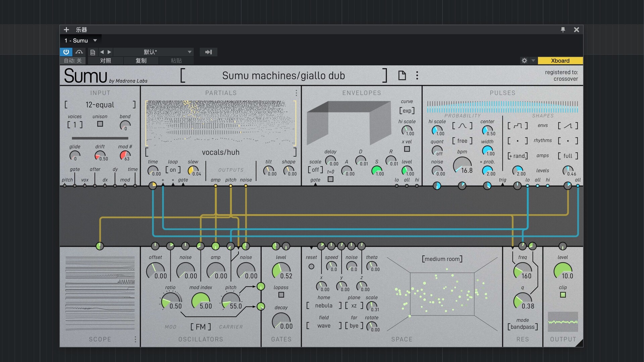The image size is (644, 362).
Task: Click the automation curve icon
Action: [x=79, y=52]
